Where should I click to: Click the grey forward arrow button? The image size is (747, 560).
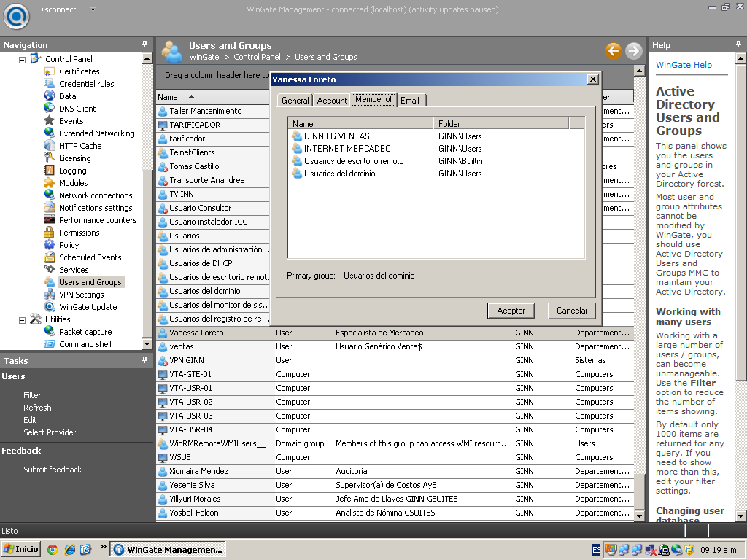click(x=634, y=50)
